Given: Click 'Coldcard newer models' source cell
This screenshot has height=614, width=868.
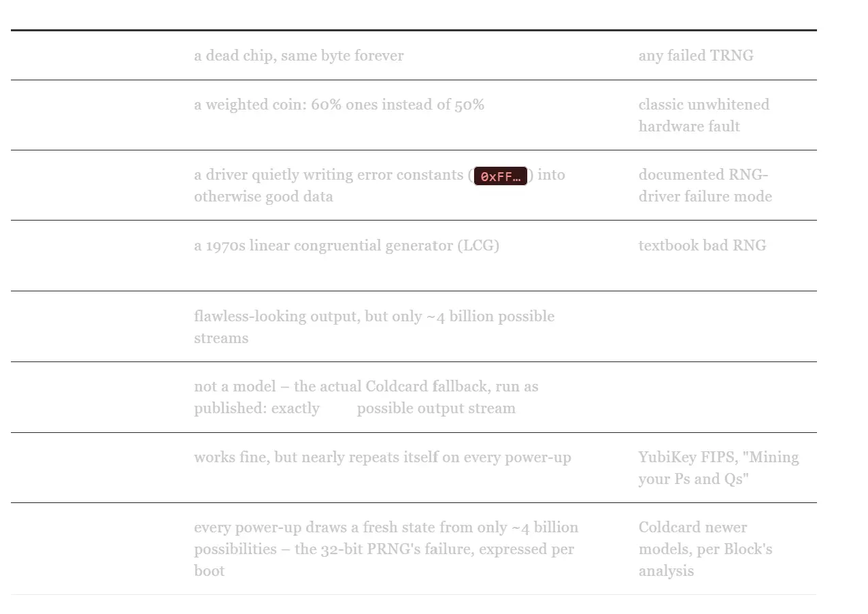Looking at the screenshot, I should point(705,549).
